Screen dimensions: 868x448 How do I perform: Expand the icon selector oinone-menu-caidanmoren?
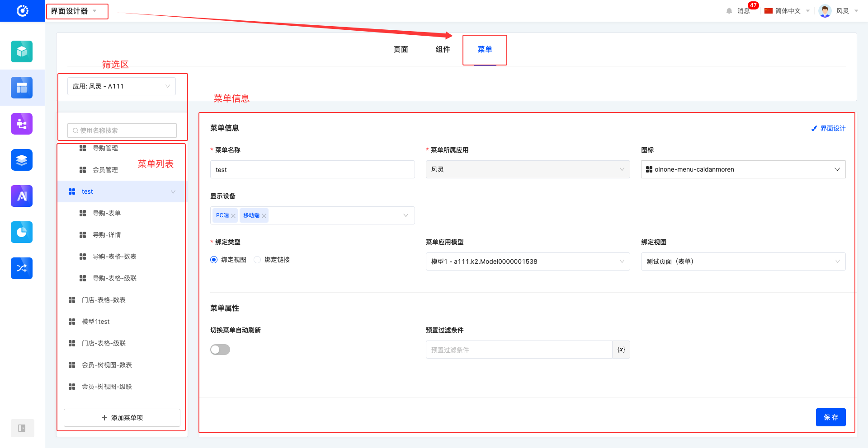(743, 169)
